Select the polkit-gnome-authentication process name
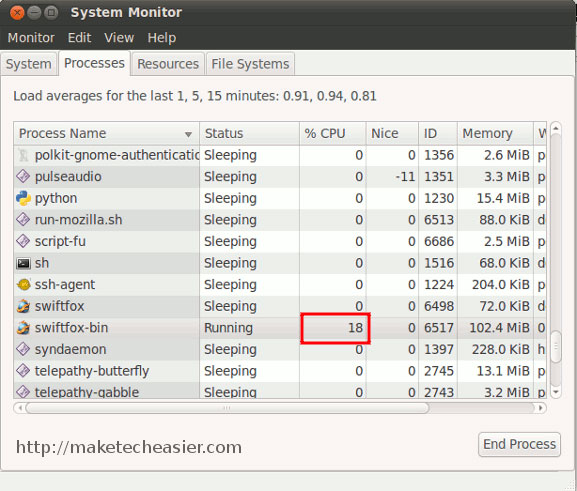Viewport: 577px width, 491px height. click(x=117, y=155)
